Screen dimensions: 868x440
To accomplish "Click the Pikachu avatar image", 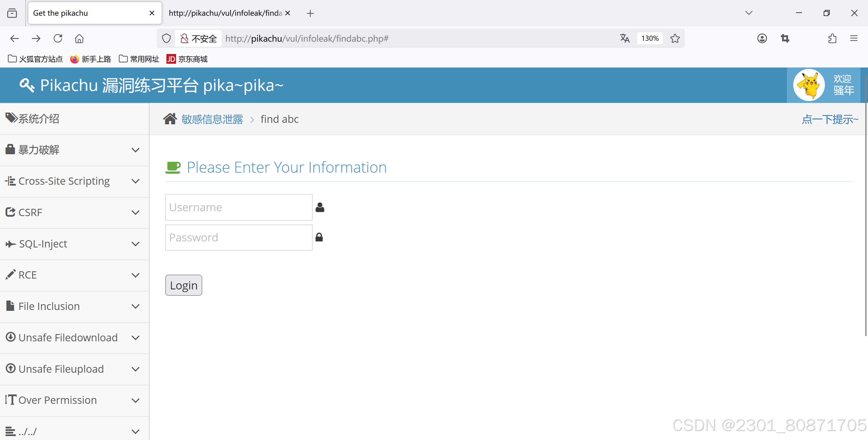I will [809, 85].
